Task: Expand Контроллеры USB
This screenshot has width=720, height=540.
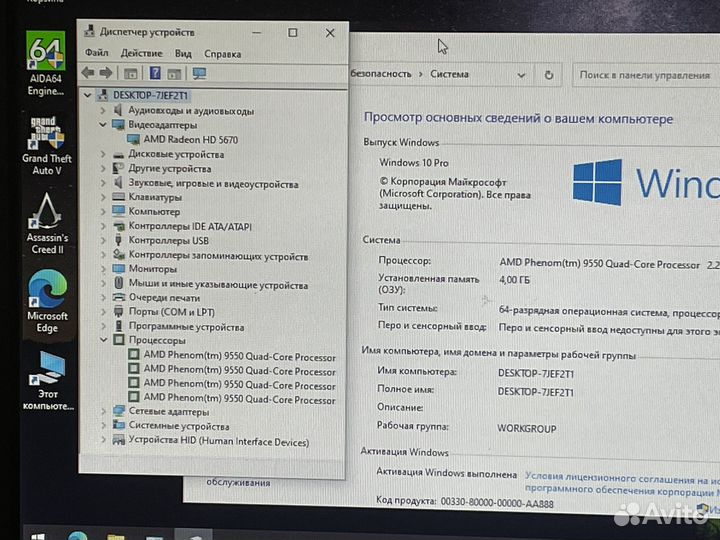Action: (103, 240)
